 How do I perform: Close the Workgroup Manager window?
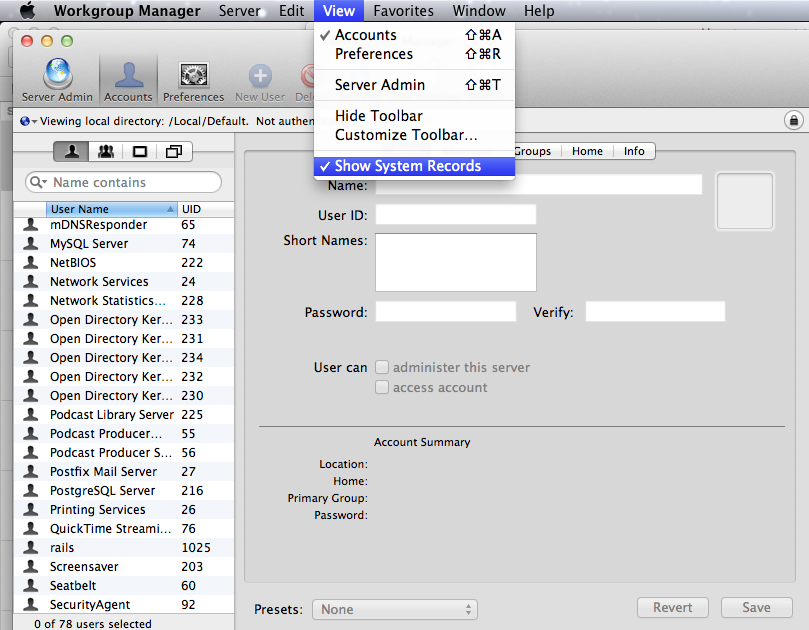tap(27, 41)
